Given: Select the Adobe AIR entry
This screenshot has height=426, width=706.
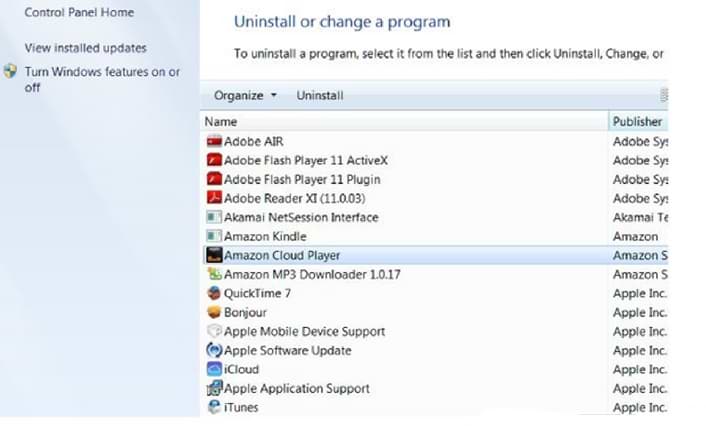Looking at the screenshot, I should coord(253,141).
